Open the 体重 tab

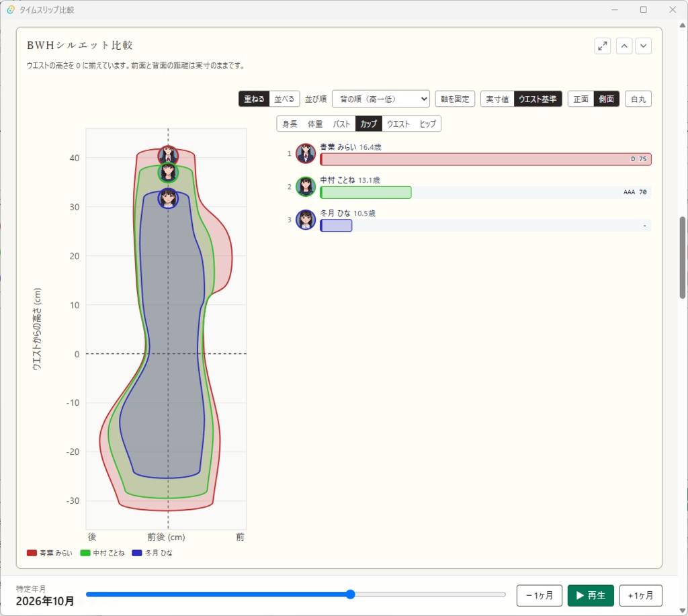pyautogui.click(x=315, y=124)
